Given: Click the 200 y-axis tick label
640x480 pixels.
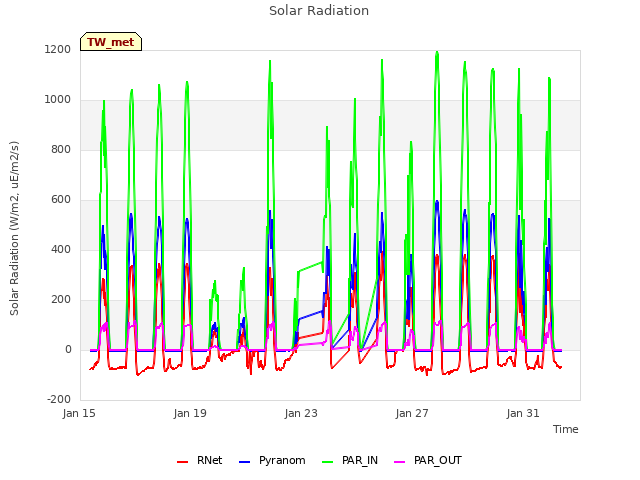Looking at the screenshot, I should point(61,300).
